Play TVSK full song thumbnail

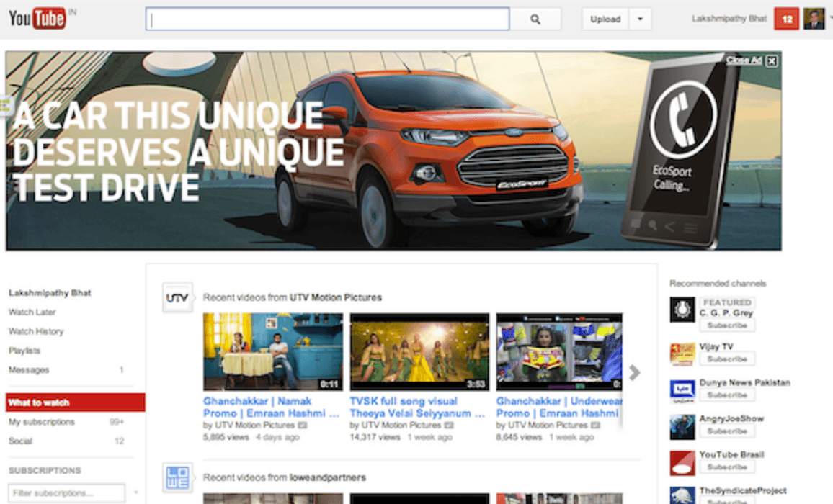[419, 351]
